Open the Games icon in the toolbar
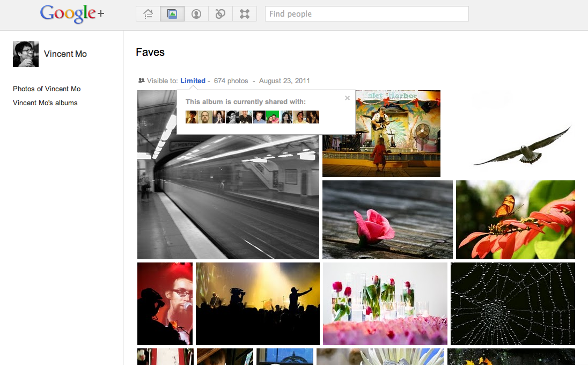This screenshot has height=365, width=588. click(245, 13)
